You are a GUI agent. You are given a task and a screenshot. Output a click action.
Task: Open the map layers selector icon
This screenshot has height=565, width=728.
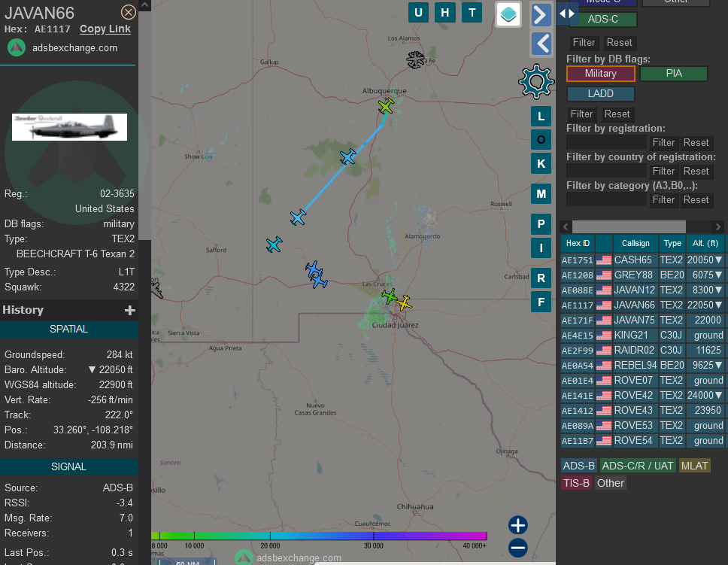[508, 14]
